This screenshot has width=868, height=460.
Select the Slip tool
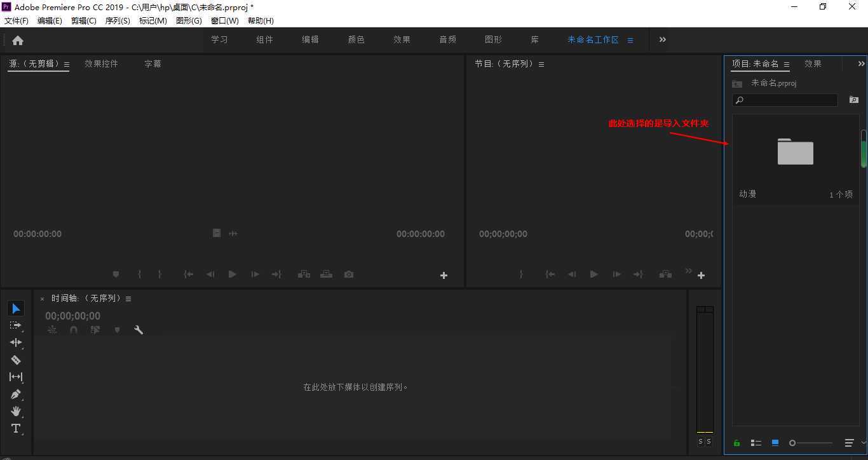click(16, 377)
